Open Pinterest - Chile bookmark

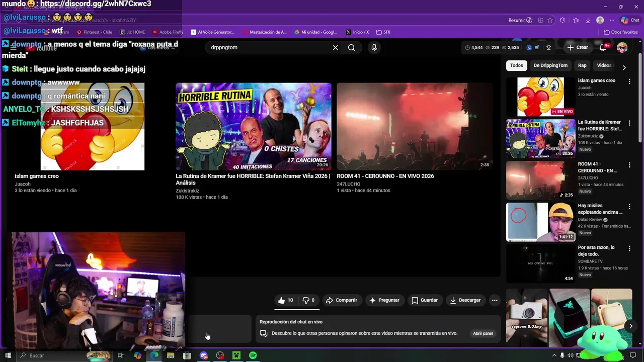(x=94, y=32)
